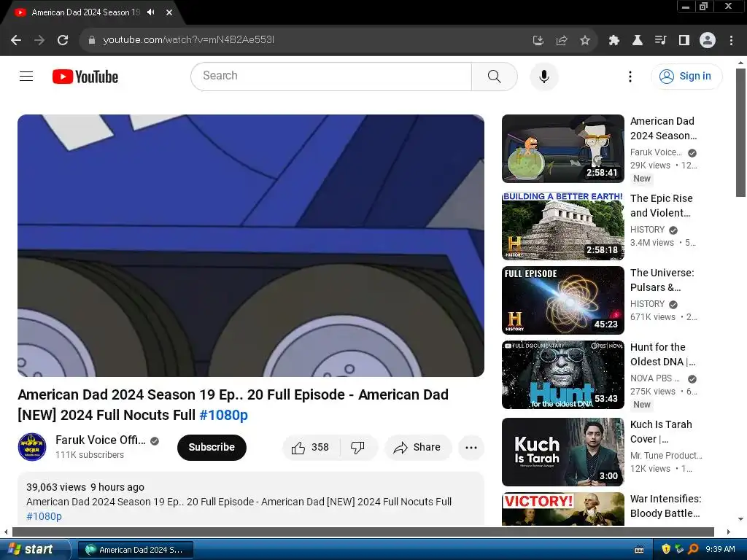Image resolution: width=747 pixels, height=560 pixels.
Task: Click The Universe: Pulsars &... title
Action: tap(662, 279)
